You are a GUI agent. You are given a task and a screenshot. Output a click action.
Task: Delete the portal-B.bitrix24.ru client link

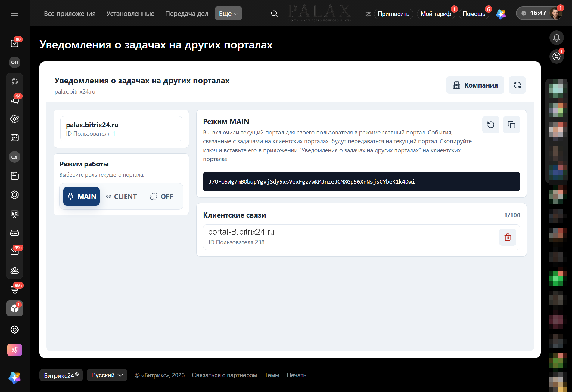508,237
